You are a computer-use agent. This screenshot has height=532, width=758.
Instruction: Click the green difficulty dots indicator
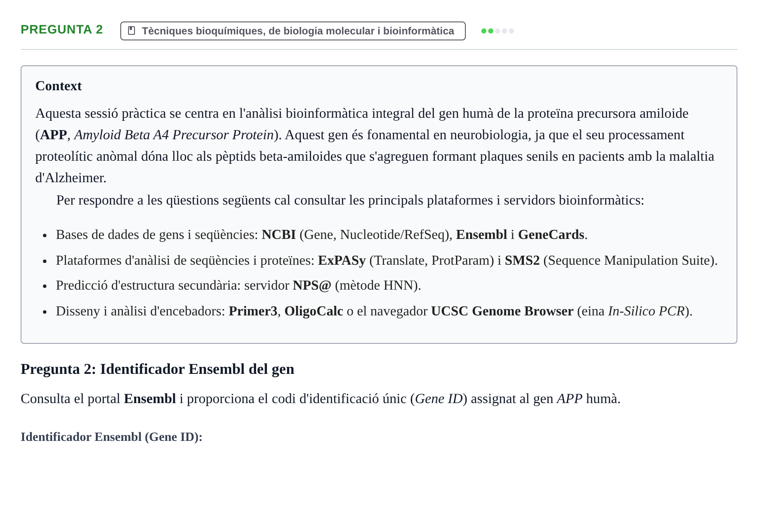498,31
